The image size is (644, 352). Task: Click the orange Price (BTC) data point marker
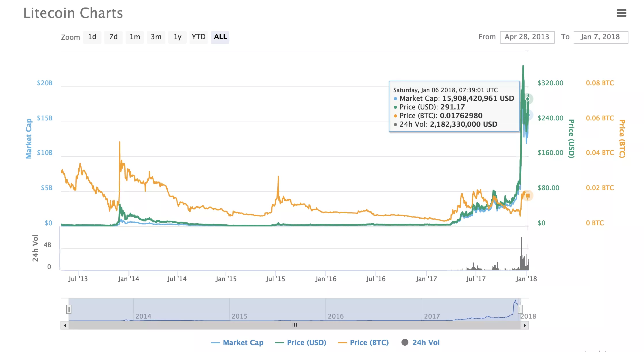pyautogui.click(x=528, y=196)
